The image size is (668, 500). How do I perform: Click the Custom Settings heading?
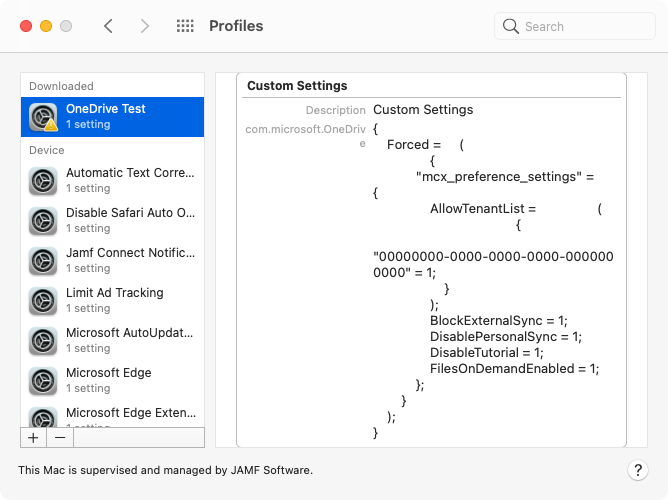[x=297, y=86]
